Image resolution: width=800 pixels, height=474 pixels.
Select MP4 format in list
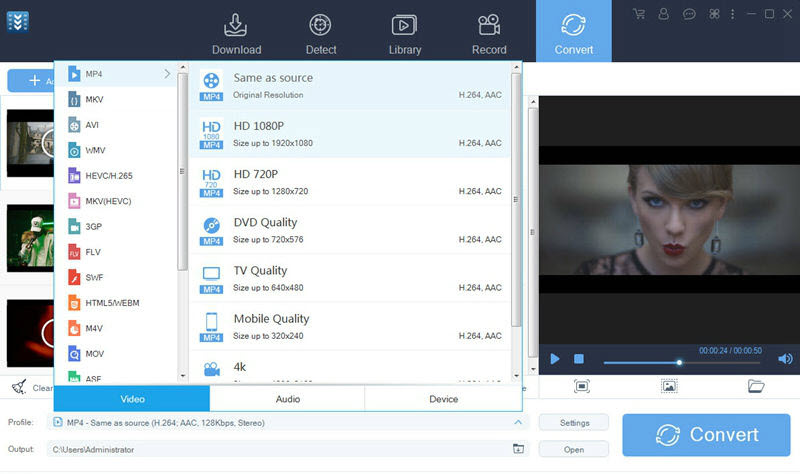[115, 74]
